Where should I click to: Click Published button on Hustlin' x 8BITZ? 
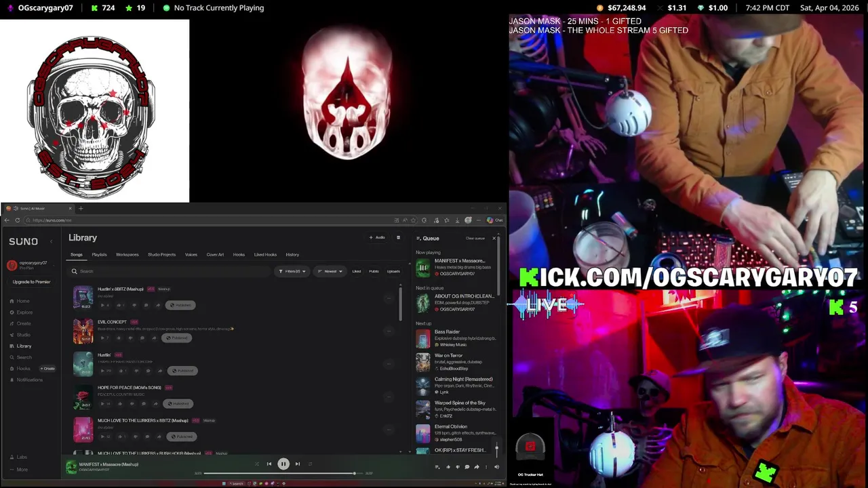pos(181,305)
